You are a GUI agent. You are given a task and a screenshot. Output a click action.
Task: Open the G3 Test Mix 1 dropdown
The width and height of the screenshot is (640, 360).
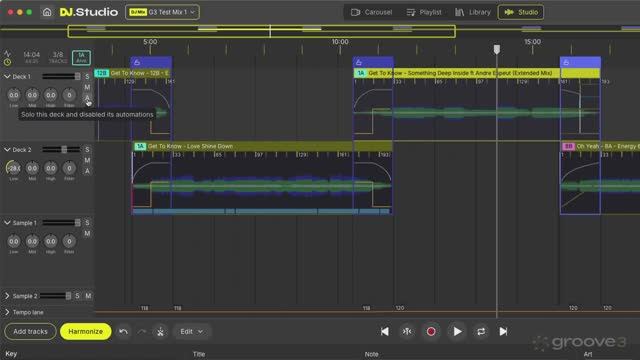point(162,12)
